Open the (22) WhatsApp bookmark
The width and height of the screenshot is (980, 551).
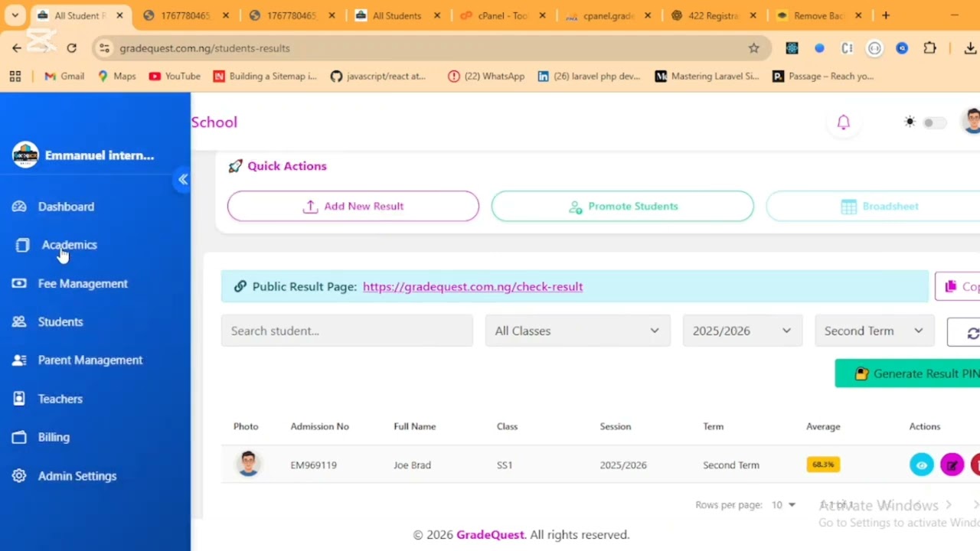tap(486, 76)
